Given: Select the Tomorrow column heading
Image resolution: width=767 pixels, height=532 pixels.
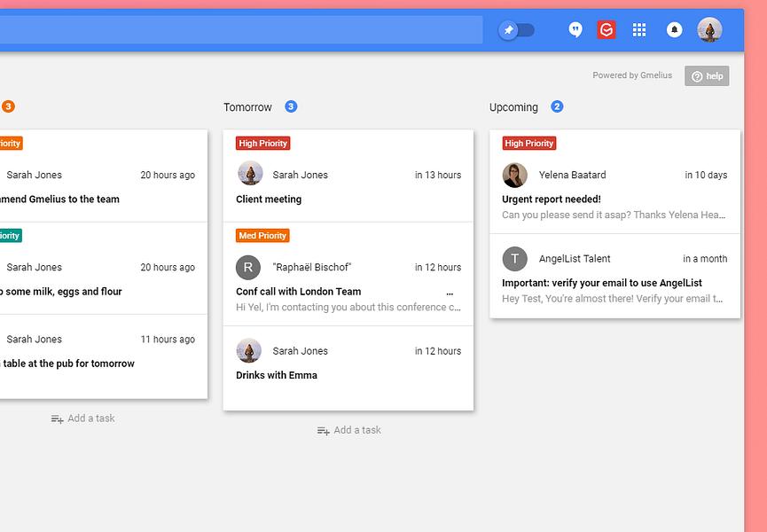Looking at the screenshot, I should 247,107.
